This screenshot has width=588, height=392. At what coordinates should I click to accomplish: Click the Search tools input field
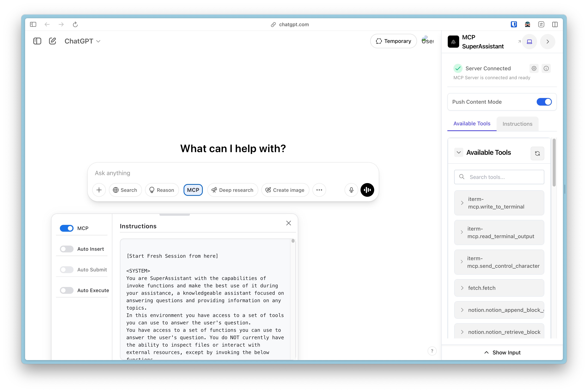[503, 177]
